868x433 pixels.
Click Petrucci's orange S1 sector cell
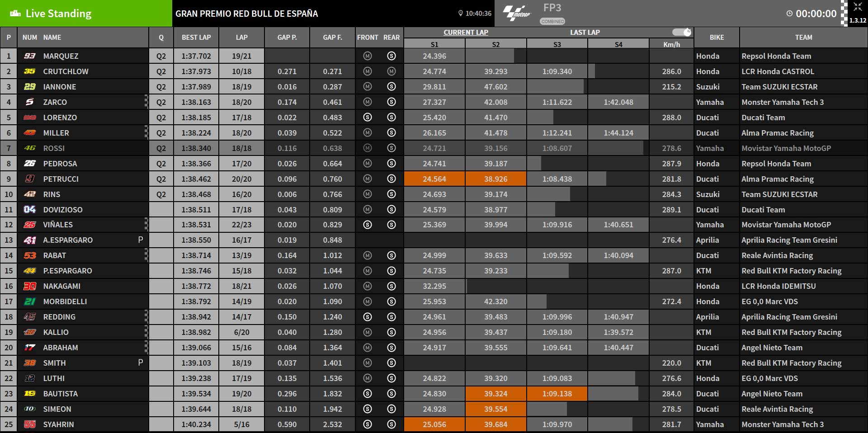coord(434,179)
